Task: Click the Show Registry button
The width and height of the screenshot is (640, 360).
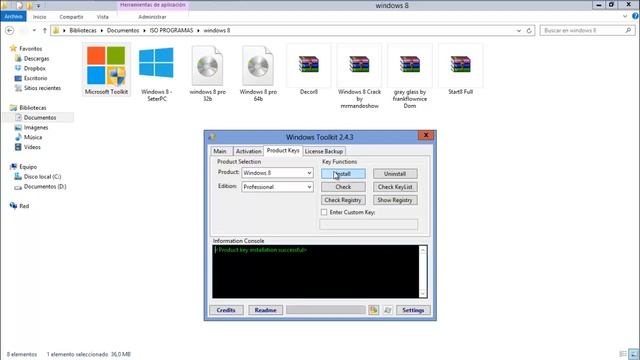Action: point(395,200)
